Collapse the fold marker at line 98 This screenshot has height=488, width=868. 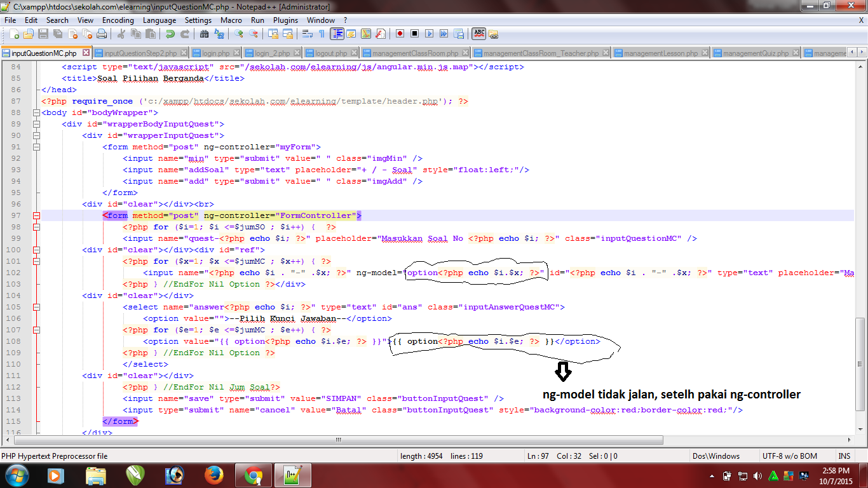(x=36, y=227)
